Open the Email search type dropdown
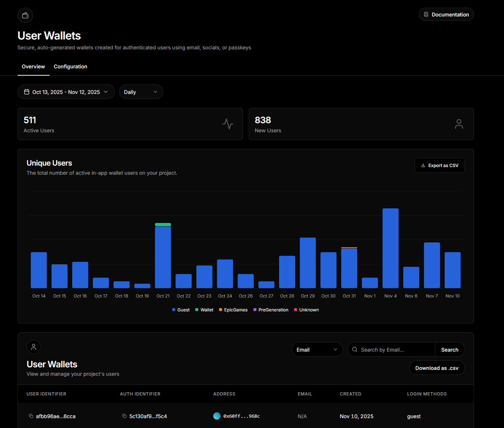Viewport: 504px width, 428px height. coord(317,350)
